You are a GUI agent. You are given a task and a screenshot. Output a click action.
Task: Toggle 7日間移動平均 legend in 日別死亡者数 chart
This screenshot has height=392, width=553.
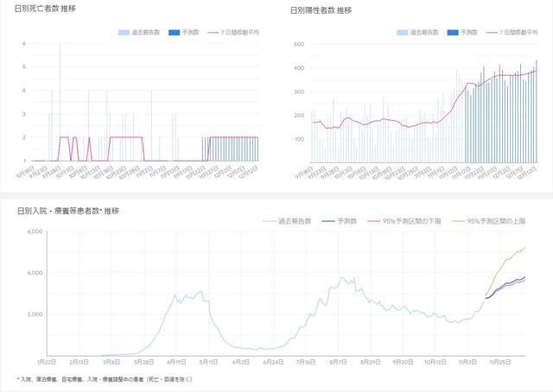coord(233,33)
